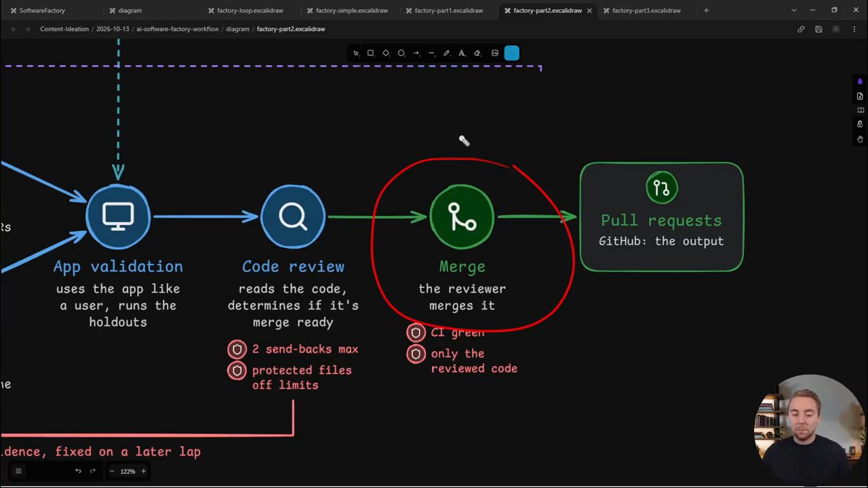Close the factory-part2.excalidraw tab

(589, 10)
